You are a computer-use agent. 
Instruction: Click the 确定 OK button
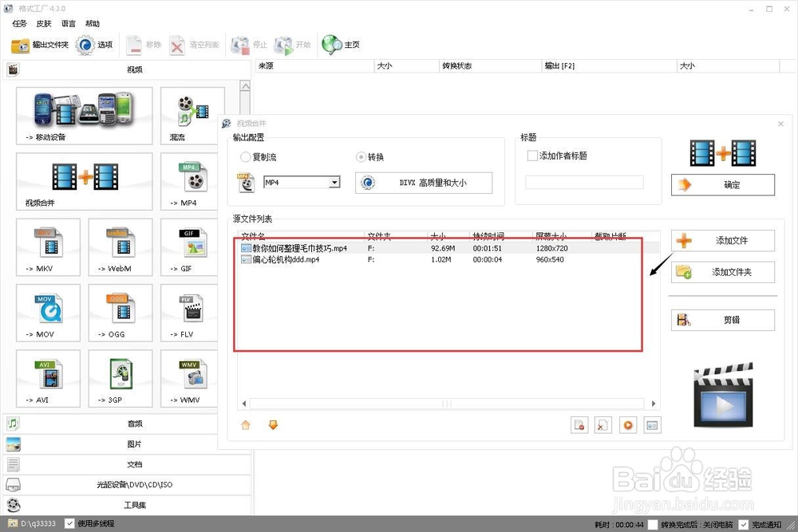coord(723,184)
